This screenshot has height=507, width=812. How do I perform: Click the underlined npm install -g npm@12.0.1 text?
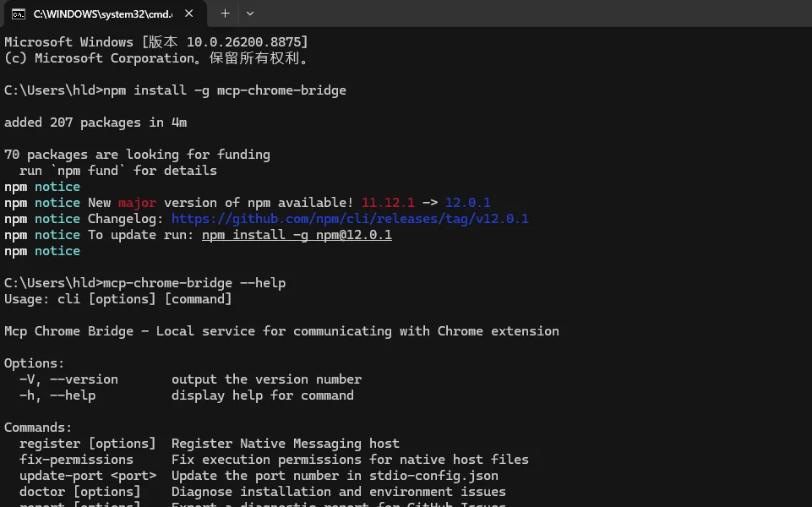297,235
